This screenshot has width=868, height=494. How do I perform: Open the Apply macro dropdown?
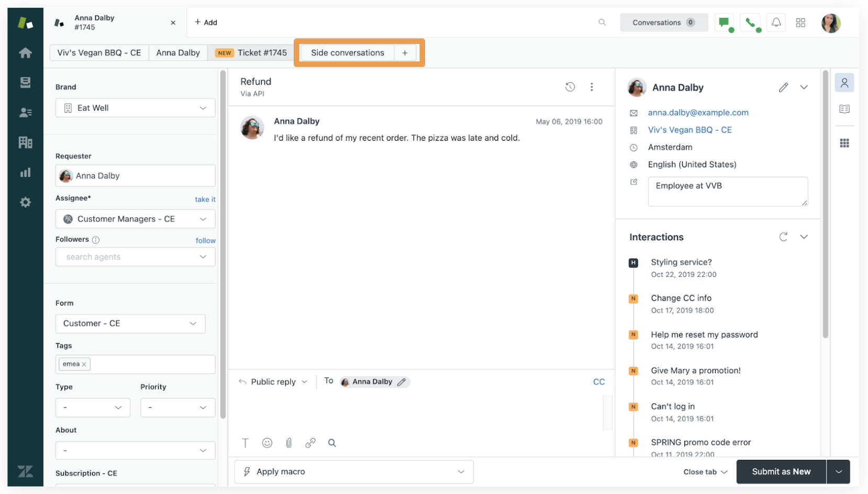tap(354, 471)
